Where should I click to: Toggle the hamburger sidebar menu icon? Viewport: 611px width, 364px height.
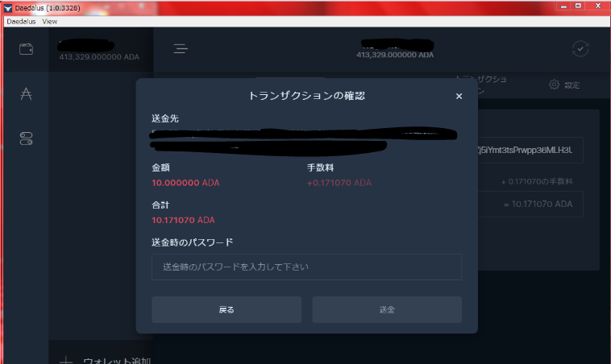(x=181, y=48)
